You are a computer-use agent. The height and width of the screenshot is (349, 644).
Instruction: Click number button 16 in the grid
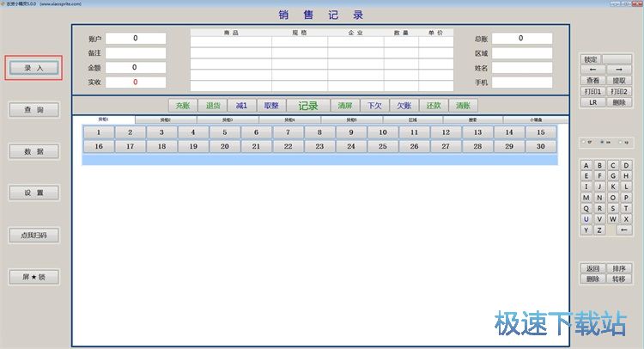coord(99,146)
